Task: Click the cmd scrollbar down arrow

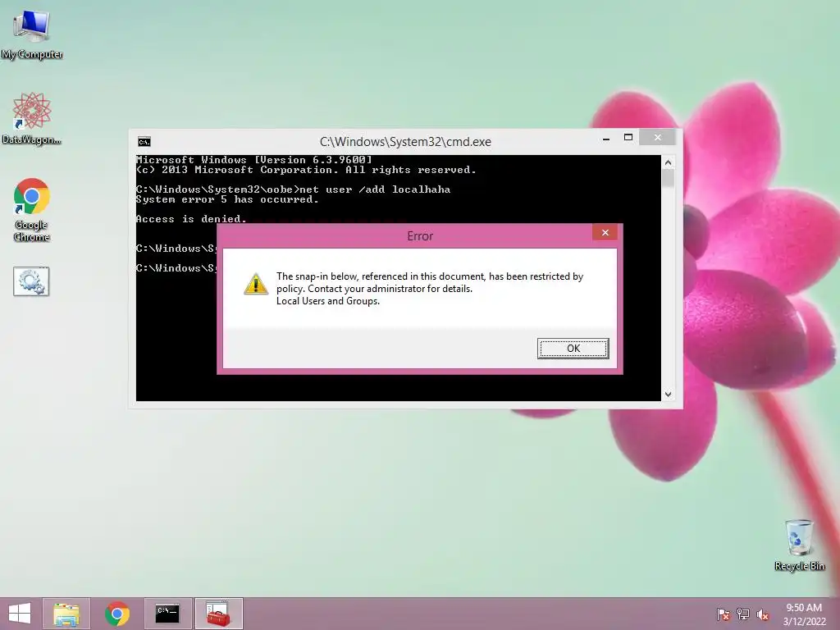Action: (x=668, y=395)
